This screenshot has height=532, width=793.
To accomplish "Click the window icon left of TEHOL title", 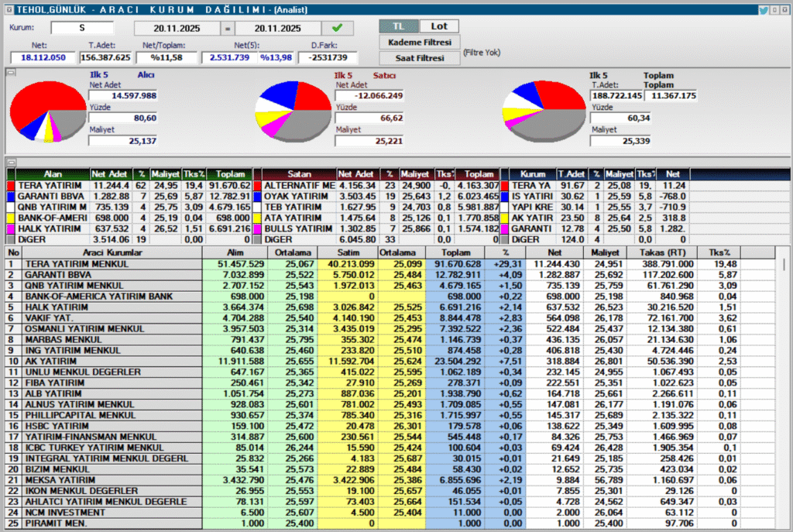I will pyautogui.click(x=9, y=9).
